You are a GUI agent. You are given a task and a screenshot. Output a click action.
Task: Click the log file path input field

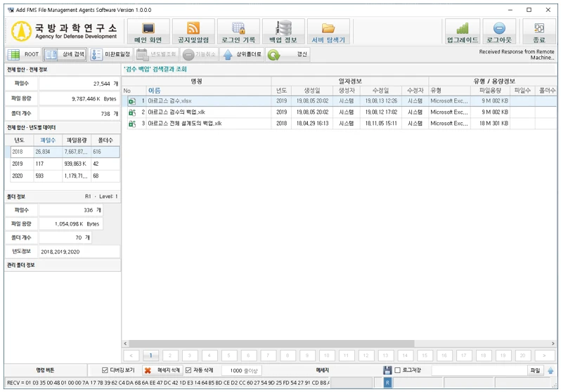pyautogui.click(x=479, y=370)
